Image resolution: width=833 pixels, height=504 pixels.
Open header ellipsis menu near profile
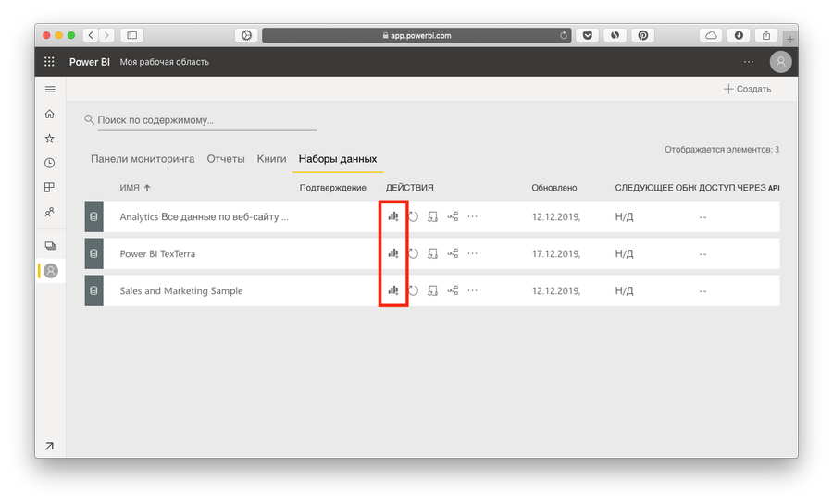point(749,62)
